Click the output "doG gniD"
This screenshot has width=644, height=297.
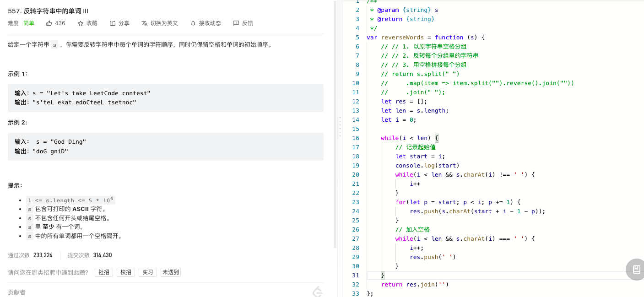(41, 151)
